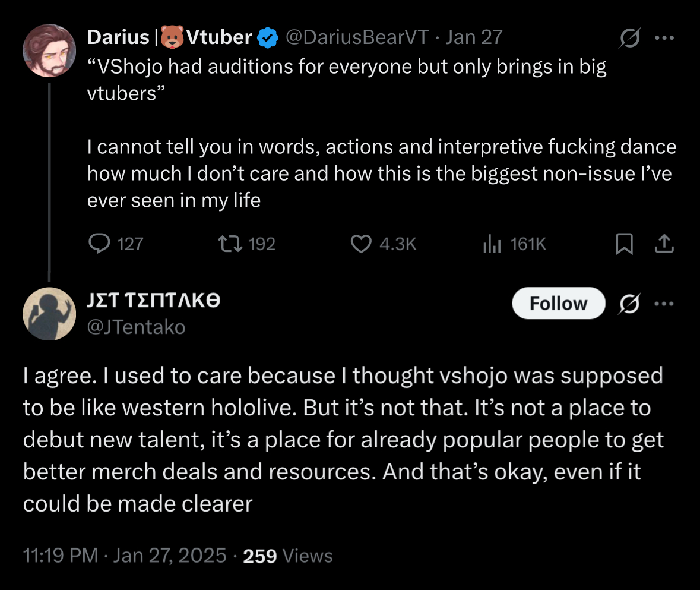Click the Darius | Vtuber display name

[169, 38]
